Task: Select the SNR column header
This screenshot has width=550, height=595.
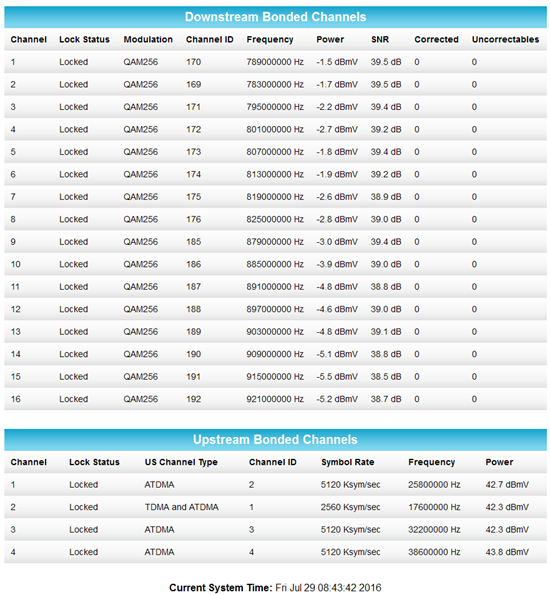Action: click(x=380, y=39)
